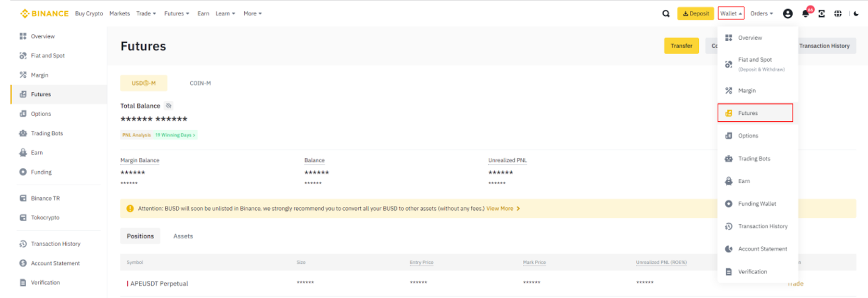
Task: Click the app download QR icon
Action: tap(822, 14)
